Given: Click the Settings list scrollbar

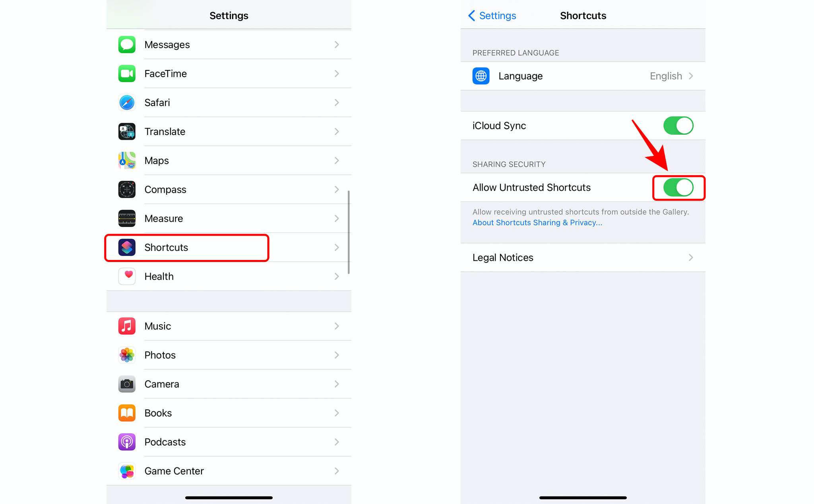Looking at the screenshot, I should tap(349, 232).
